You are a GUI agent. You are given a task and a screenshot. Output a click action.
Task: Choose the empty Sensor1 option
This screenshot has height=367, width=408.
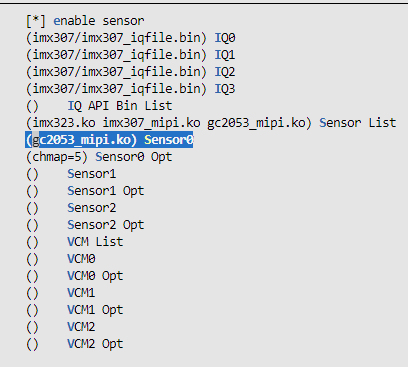pos(71,174)
